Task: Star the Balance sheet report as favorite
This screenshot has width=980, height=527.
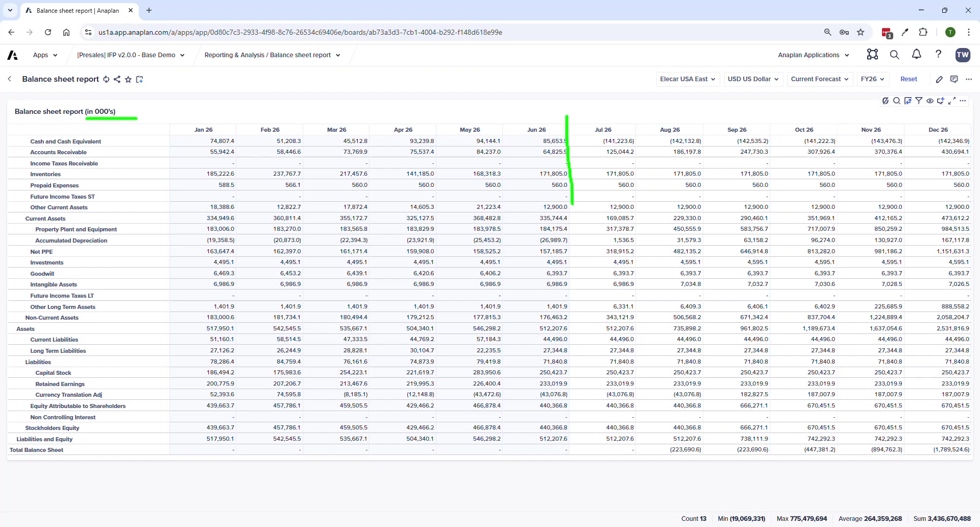Action: click(128, 79)
